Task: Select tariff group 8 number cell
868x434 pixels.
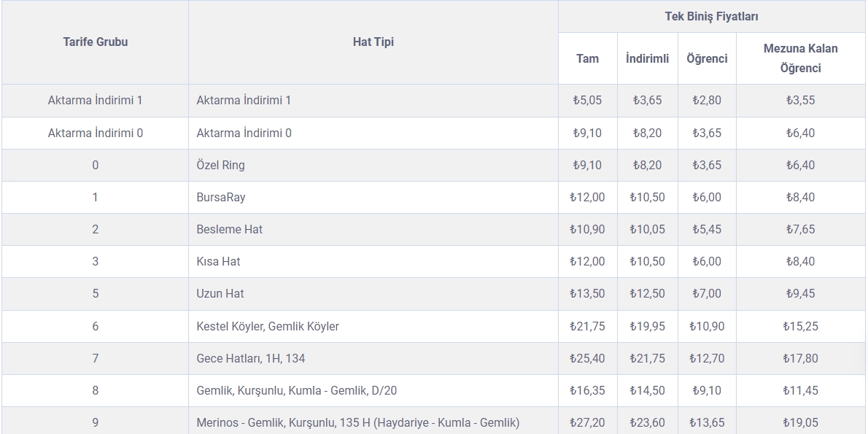Action: click(96, 391)
